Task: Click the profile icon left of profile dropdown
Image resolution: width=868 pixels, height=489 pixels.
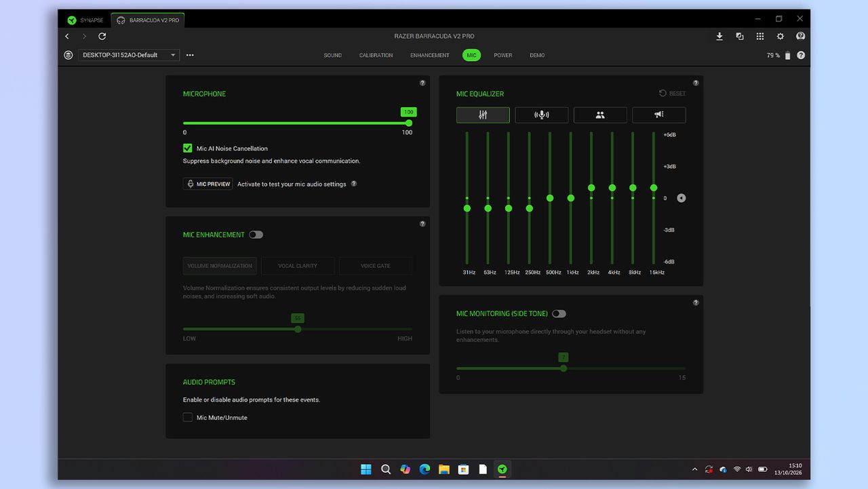Action: [68, 55]
